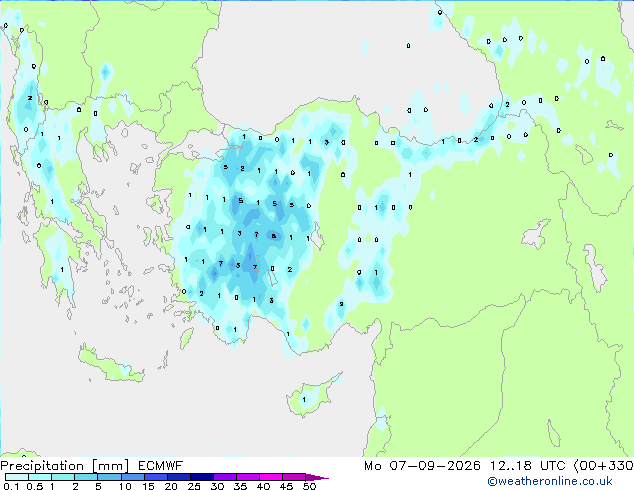The image size is (634, 490).
Task: Click the above-50 arrow tip of legend
Action: pos(317,477)
